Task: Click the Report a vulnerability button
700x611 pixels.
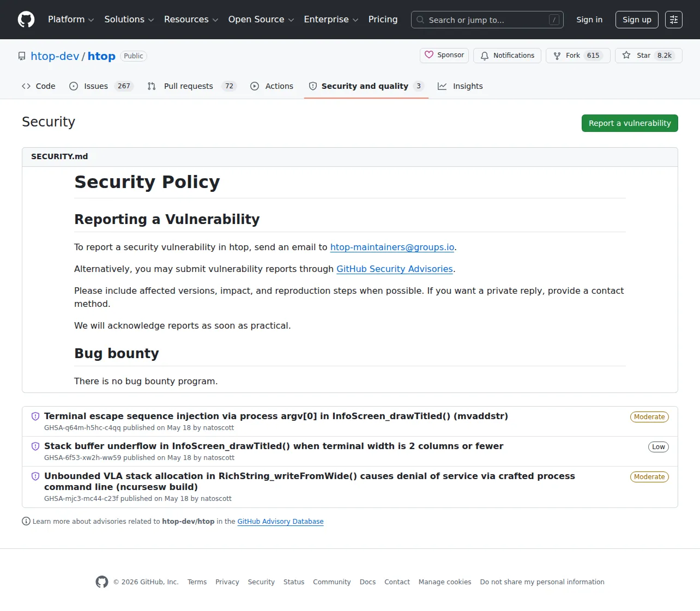Action: click(x=630, y=123)
